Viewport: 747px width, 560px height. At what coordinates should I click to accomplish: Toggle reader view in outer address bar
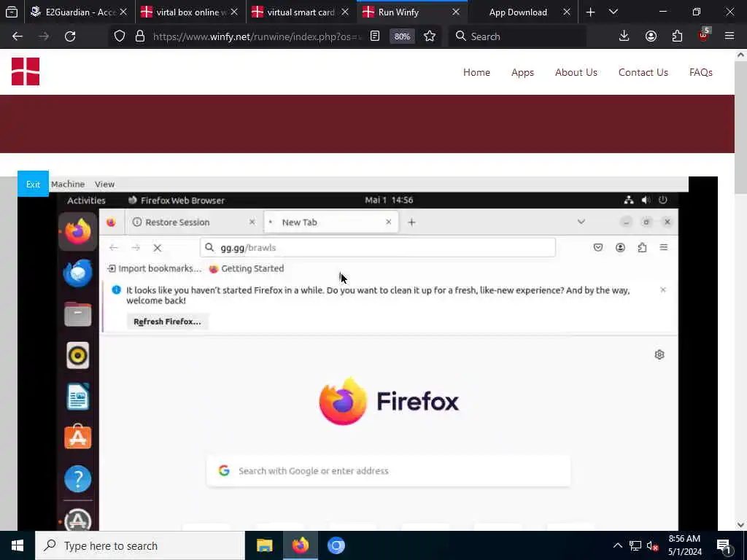pyautogui.click(x=375, y=36)
